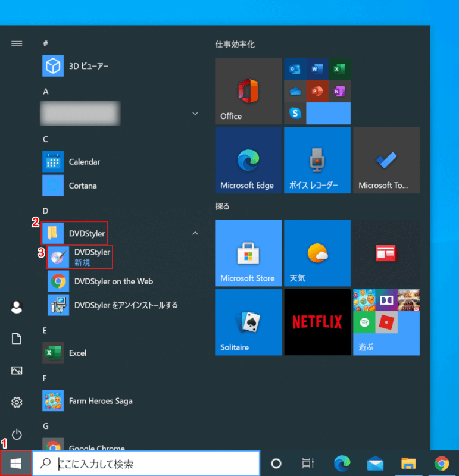This screenshot has height=476, width=459.
Task: Open the Microsoft To Do tile
Action: click(x=386, y=160)
